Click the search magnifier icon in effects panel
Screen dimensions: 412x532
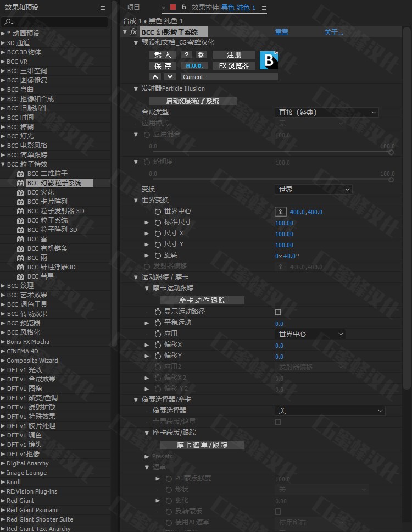tap(9, 22)
